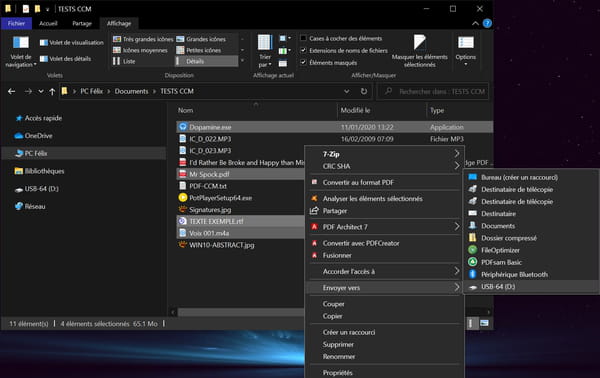The height and width of the screenshot is (378, 600).
Task: Click the search box in TESTS CCM
Action: click(434, 91)
